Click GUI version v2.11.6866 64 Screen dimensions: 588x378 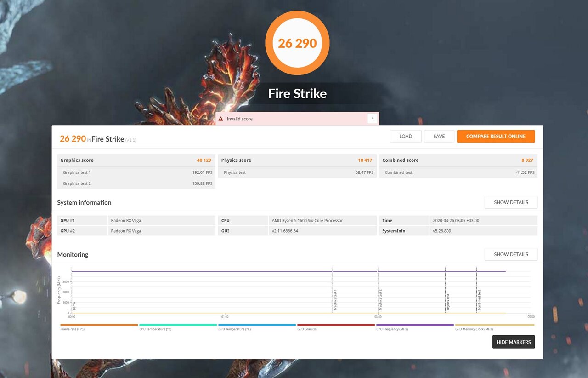pos(285,231)
